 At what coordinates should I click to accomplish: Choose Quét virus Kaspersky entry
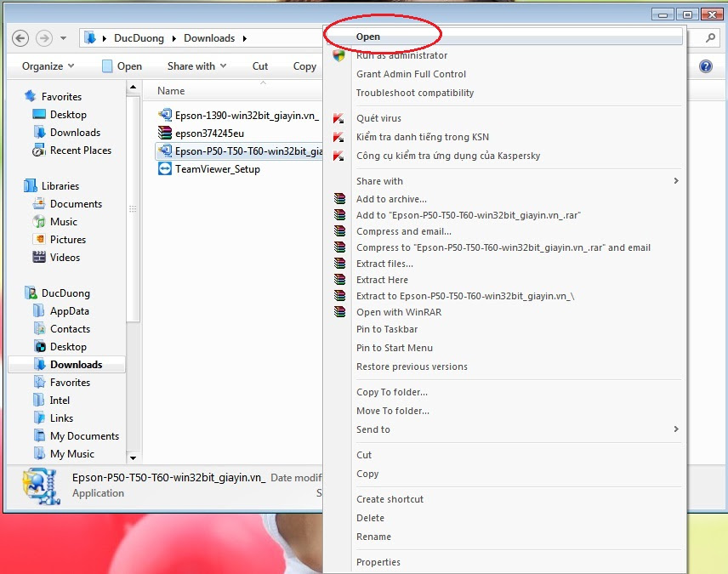click(x=378, y=118)
